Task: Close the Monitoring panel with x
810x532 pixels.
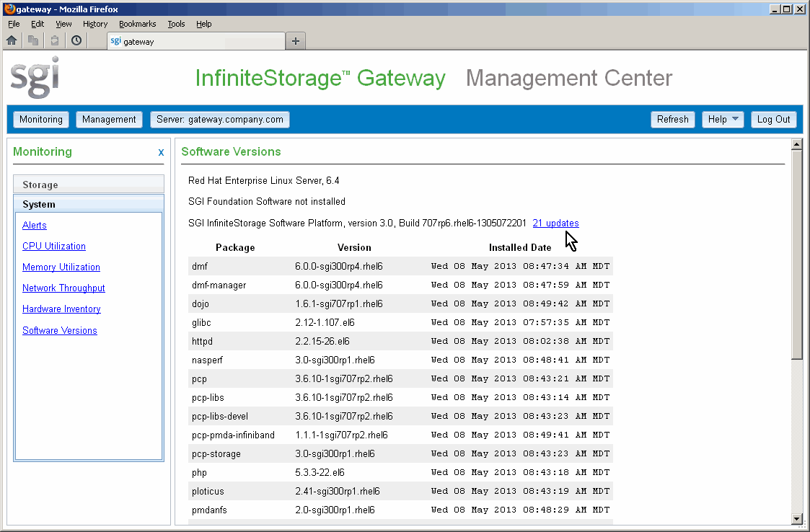Action: coord(161,152)
